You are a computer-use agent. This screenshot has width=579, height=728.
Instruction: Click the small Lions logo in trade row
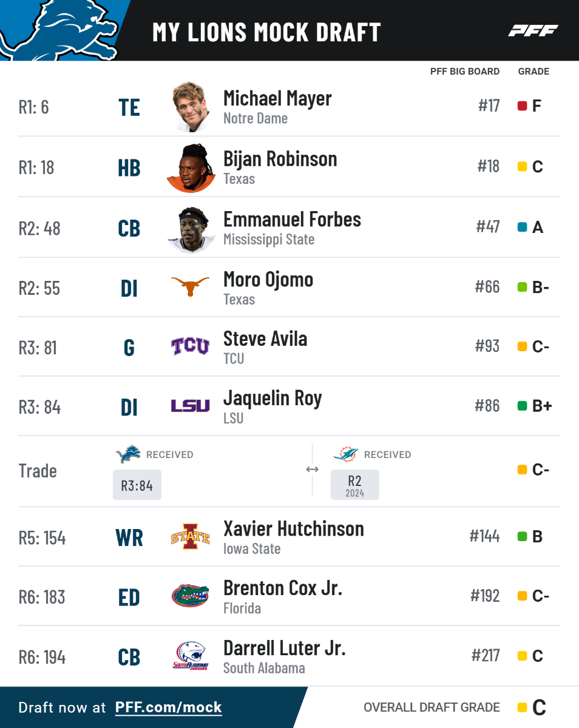127,454
